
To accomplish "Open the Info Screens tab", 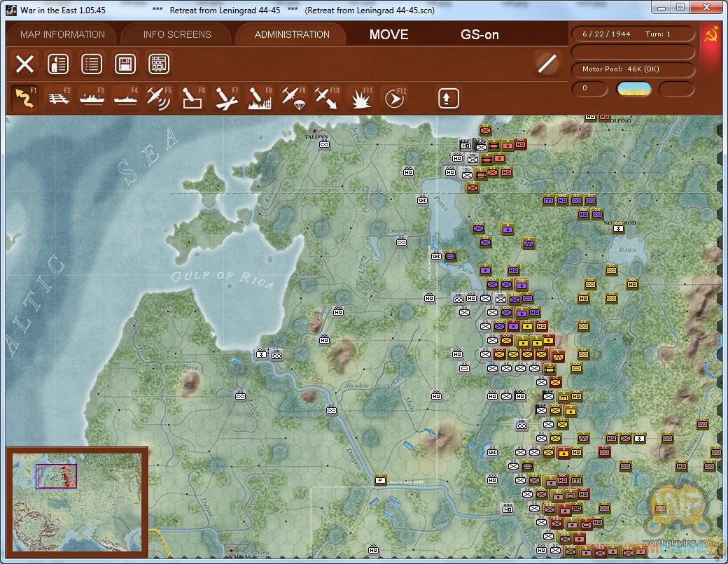I will [x=176, y=34].
